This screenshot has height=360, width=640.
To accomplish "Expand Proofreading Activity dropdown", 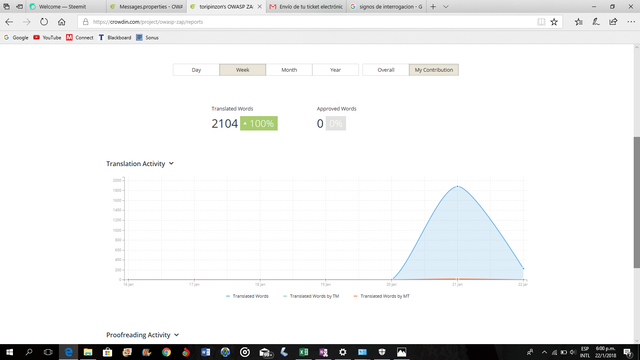I will [x=142, y=335].
